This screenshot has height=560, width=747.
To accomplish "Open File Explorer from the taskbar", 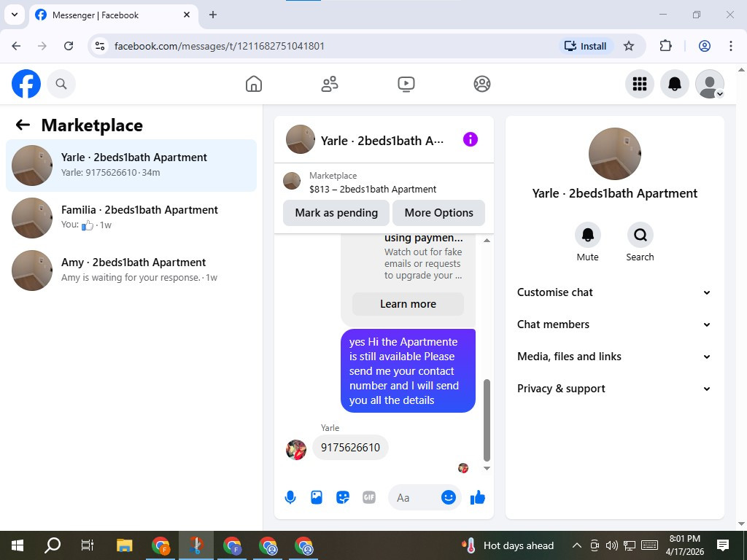I will 124,545.
